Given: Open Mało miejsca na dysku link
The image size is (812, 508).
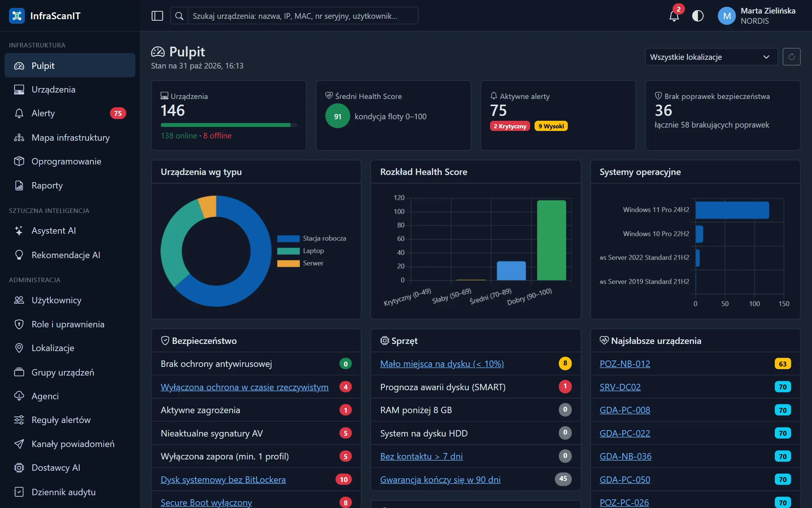Looking at the screenshot, I should 442,364.
